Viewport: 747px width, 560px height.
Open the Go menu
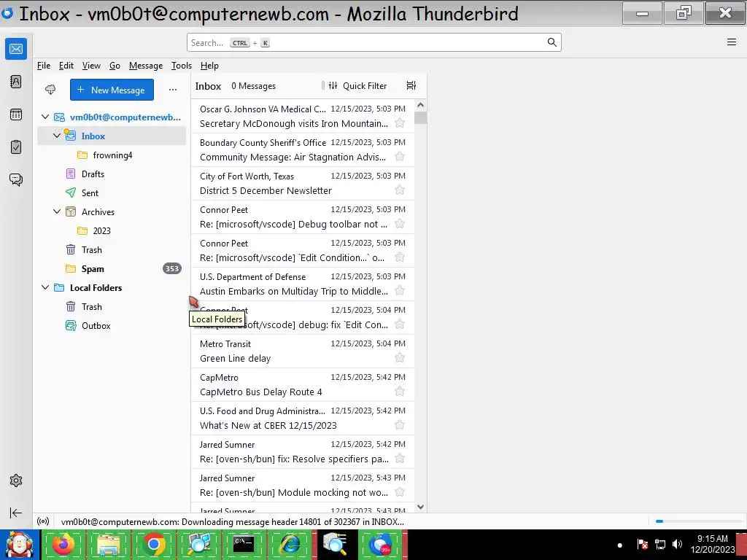(115, 66)
